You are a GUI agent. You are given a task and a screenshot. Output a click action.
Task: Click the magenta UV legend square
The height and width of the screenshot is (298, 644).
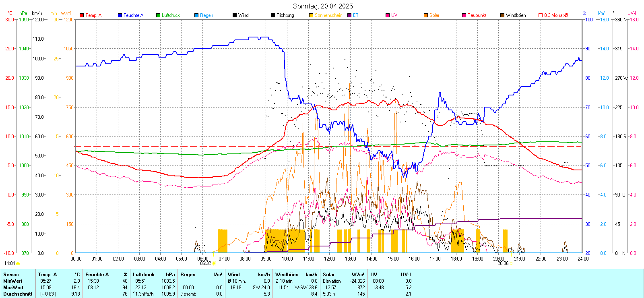click(388, 15)
